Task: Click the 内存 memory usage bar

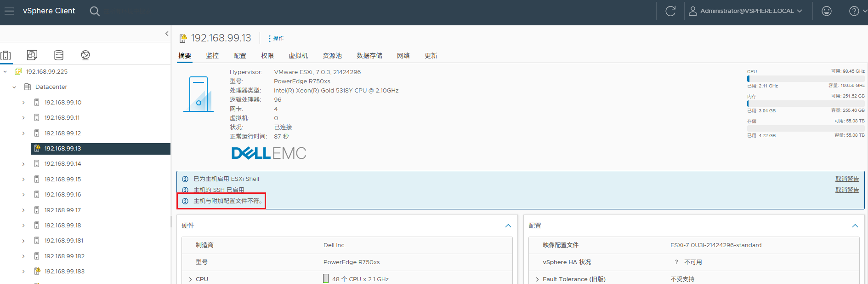Action: click(x=806, y=104)
